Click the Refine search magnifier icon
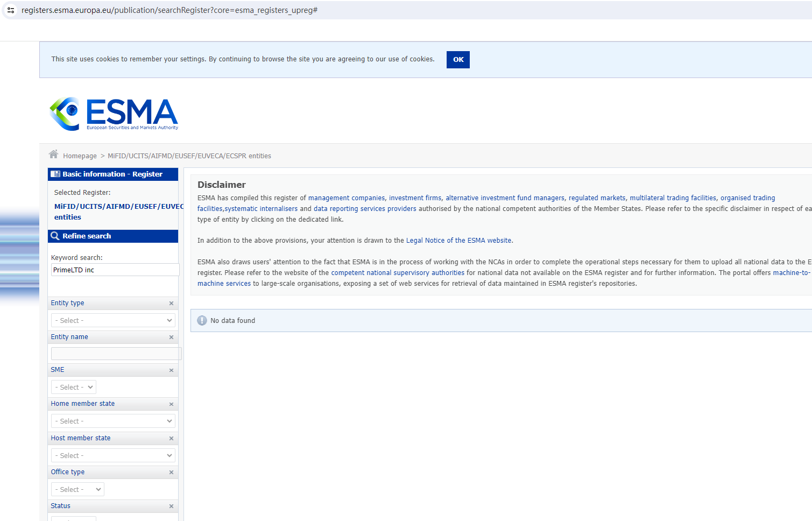The width and height of the screenshot is (812, 521). pos(55,236)
